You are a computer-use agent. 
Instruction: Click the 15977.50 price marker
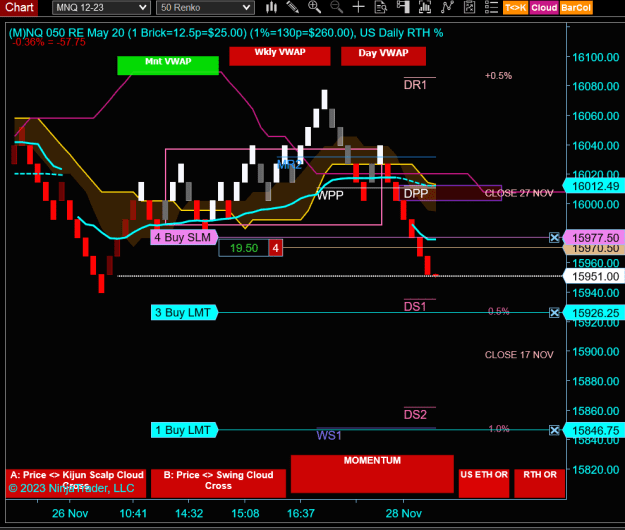click(593, 238)
